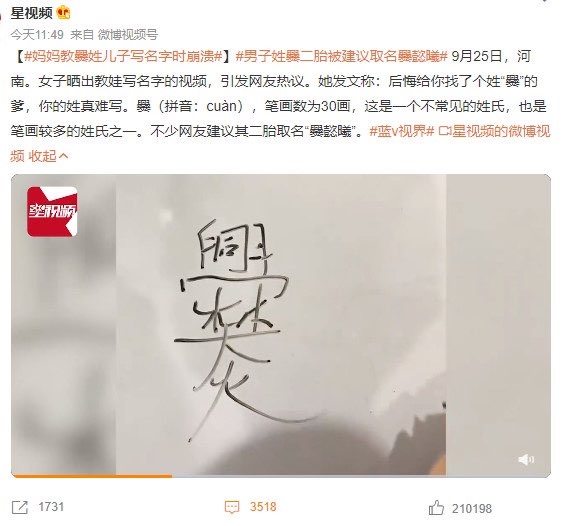The image size is (571, 526).
Task: Open hashtag 妈妈教爨姓儿子写名字时崩溃
Action: coord(124,57)
